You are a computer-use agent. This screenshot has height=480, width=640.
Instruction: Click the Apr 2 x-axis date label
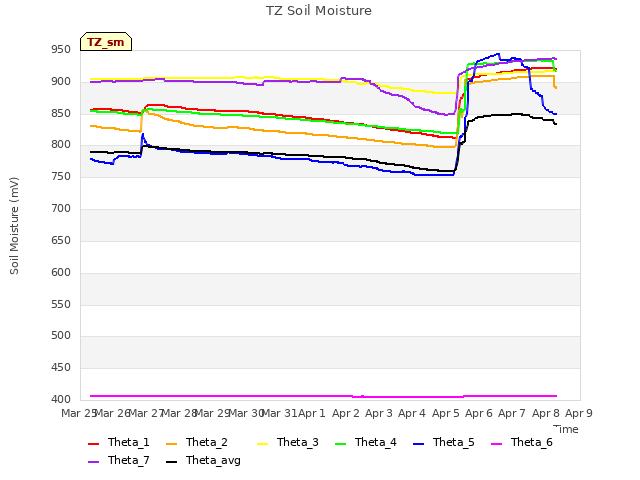coord(346,413)
